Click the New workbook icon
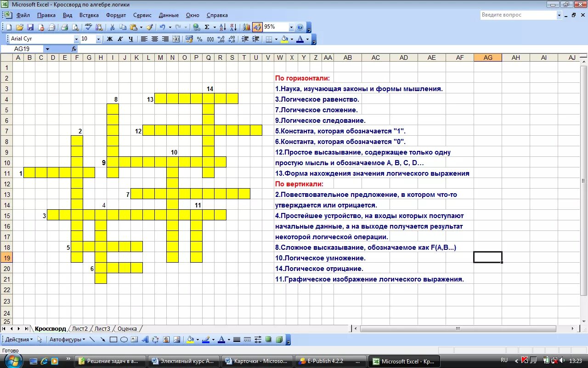The height and width of the screenshot is (368, 588). tap(9, 27)
